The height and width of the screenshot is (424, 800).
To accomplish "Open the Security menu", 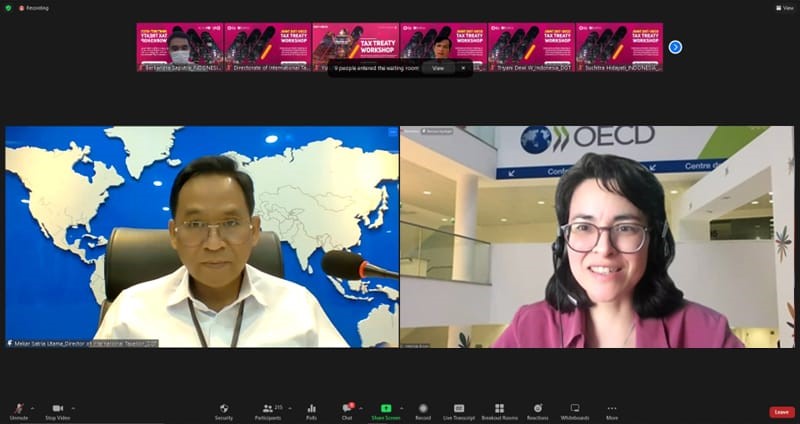I will click(224, 410).
